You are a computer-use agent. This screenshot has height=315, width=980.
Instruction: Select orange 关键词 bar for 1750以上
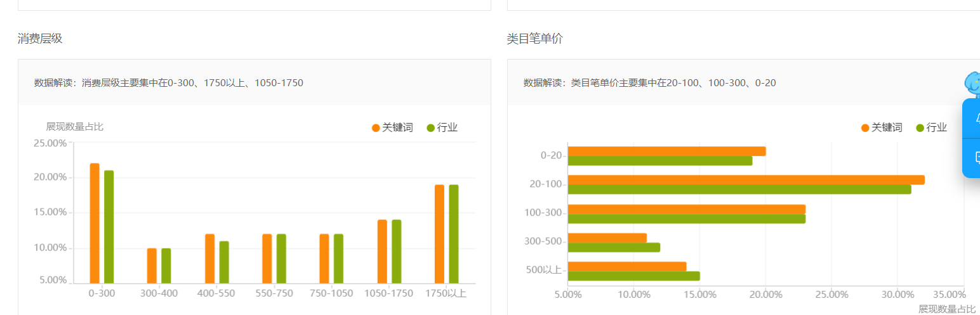(x=440, y=234)
